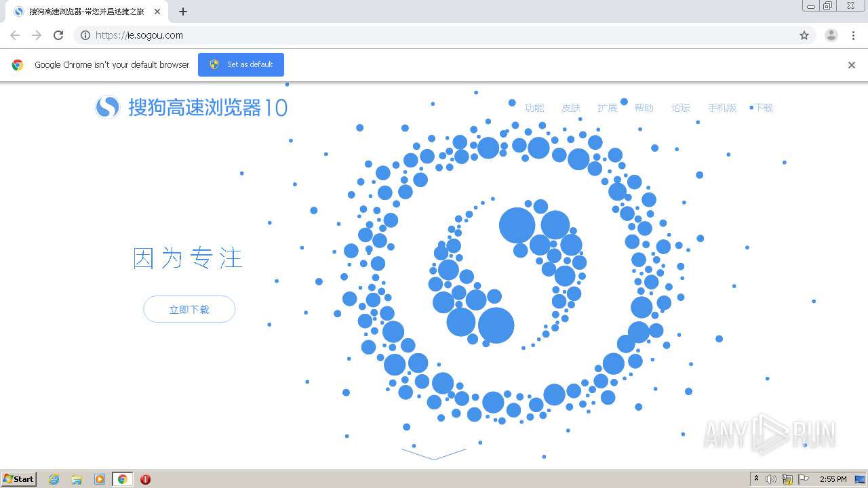Select the 搜狗高速浏览器 tab
This screenshot has height=488, width=868.
[x=87, y=12]
